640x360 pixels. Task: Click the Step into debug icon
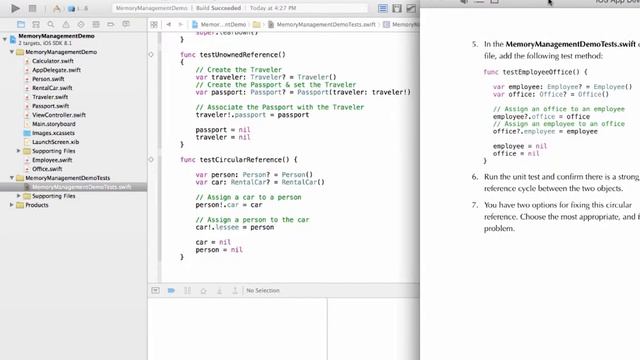[219, 291]
